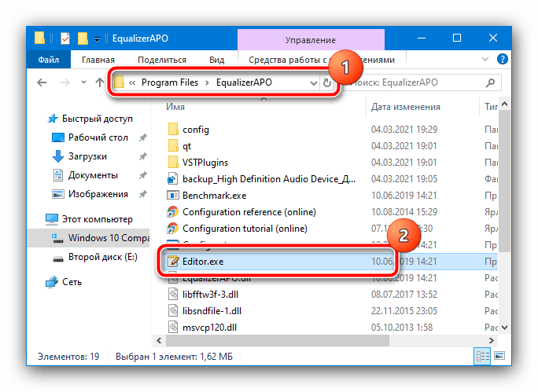Screen dimensions: 538x392
Task: Select the VSTPlugins folder icon
Action: pos(173,163)
